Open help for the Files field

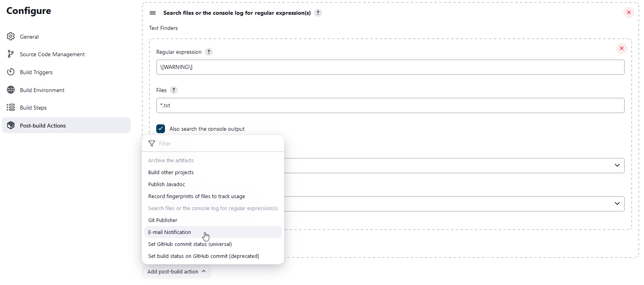(174, 90)
